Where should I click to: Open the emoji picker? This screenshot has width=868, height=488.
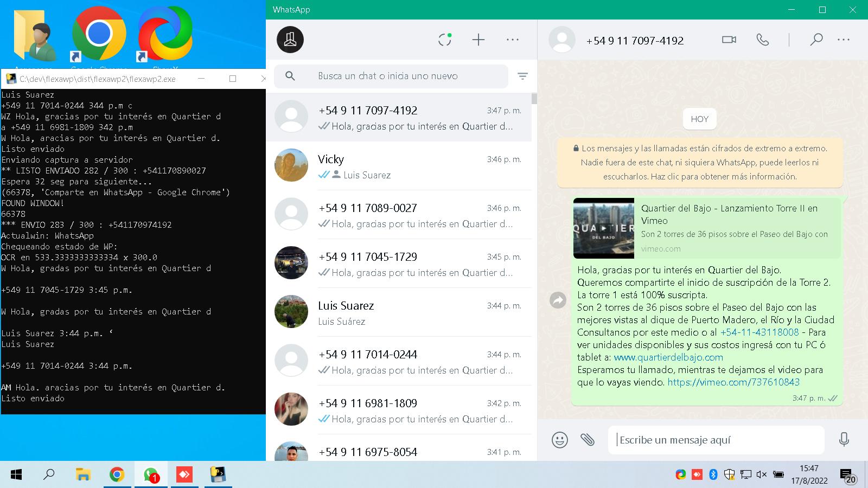559,440
